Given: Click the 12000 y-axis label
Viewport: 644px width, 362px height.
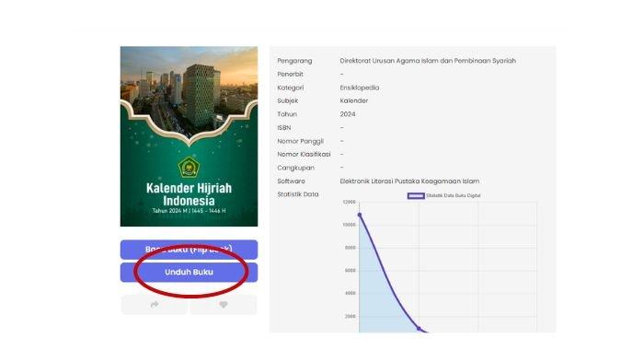Looking at the screenshot, I should pos(349,202).
